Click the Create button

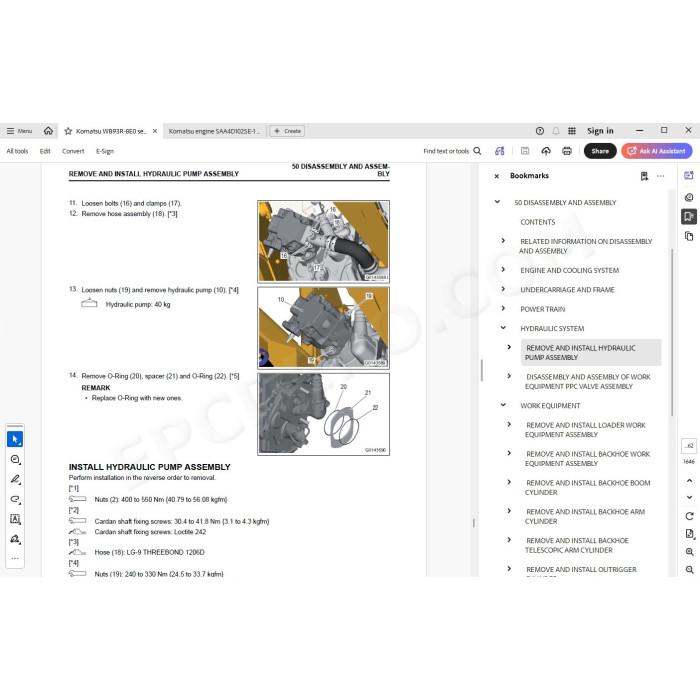coord(287,131)
